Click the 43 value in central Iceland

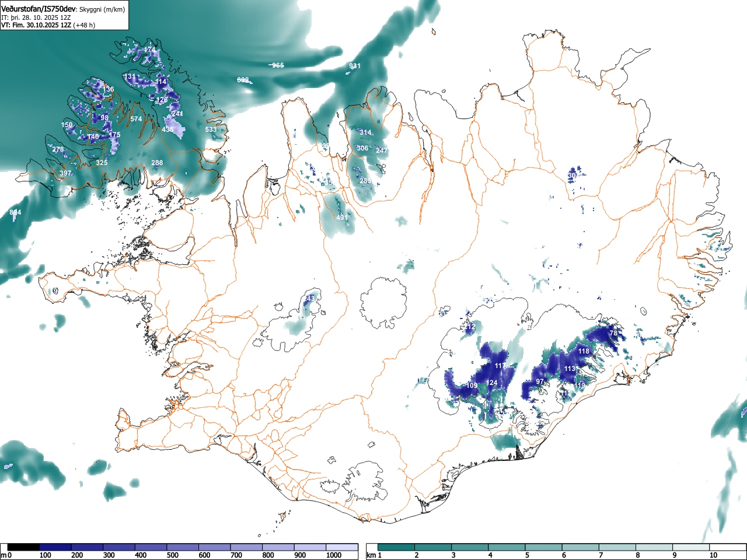(x=310, y=298)
